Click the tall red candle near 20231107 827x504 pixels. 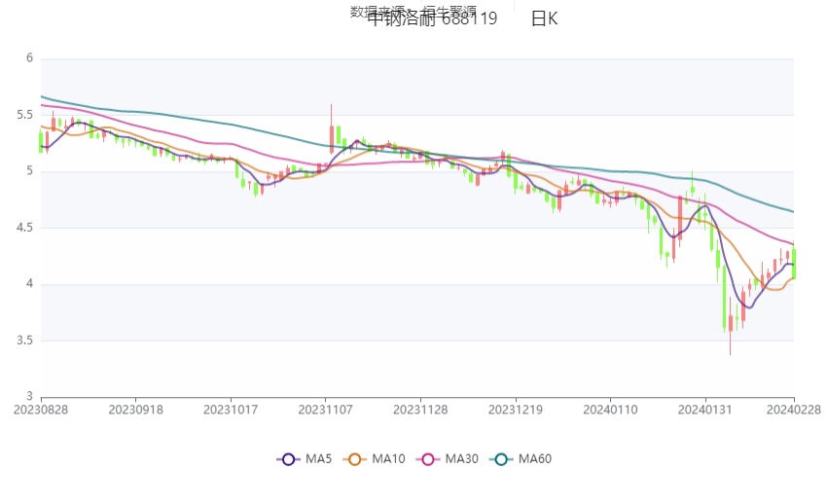[x=331, y=129]
